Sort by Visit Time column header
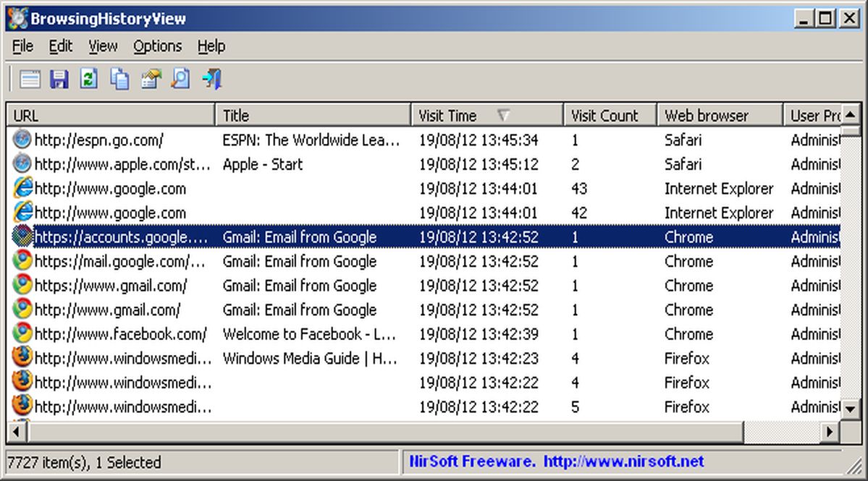868x481 pixels. (487, 116)
